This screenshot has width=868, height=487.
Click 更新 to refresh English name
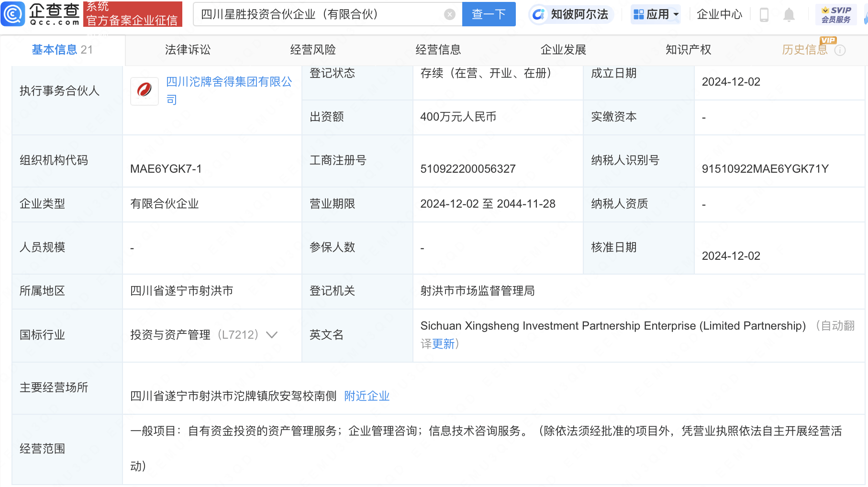pyautogui.click(x=443, y=344)
